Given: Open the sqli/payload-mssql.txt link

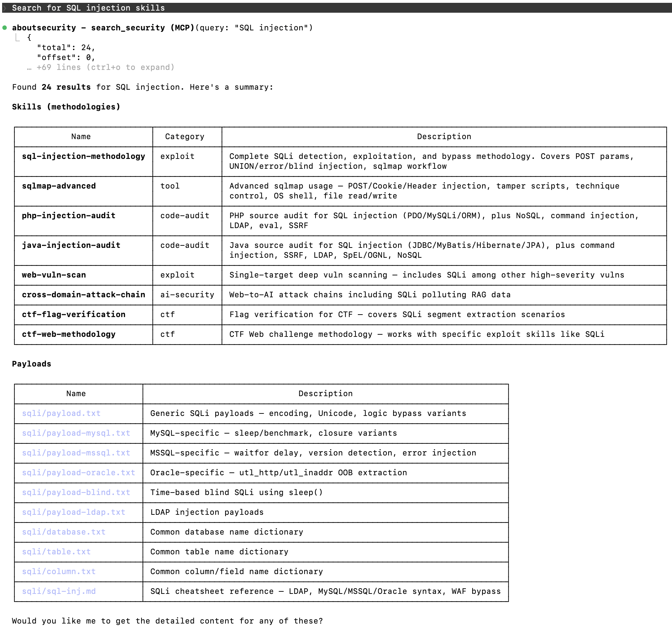Looking at the screenshot, I should pyautogui.click(x=76, y=453).
